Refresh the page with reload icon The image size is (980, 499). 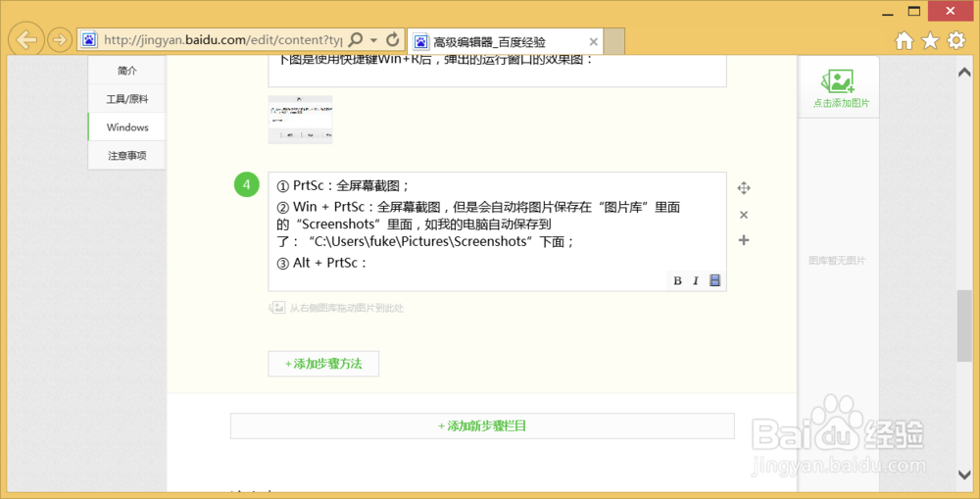[393, 40]
